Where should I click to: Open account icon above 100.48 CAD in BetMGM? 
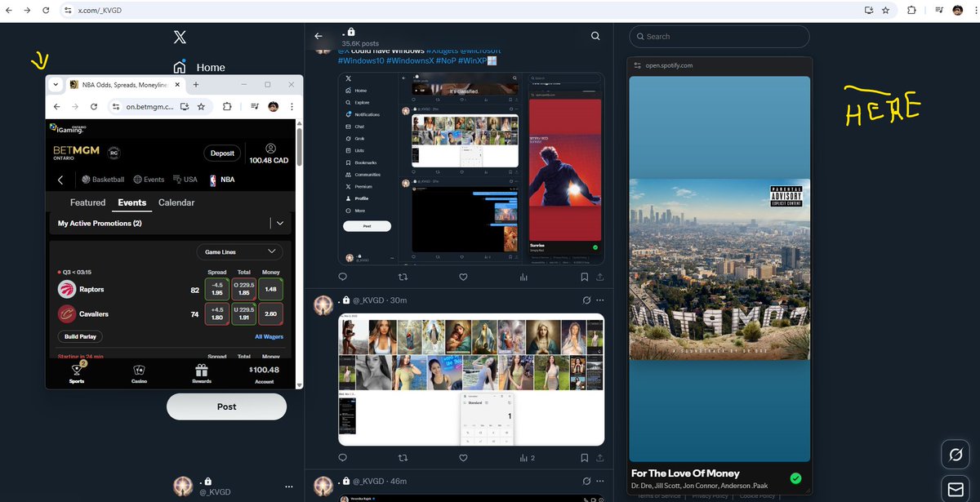tap(270, 149)
